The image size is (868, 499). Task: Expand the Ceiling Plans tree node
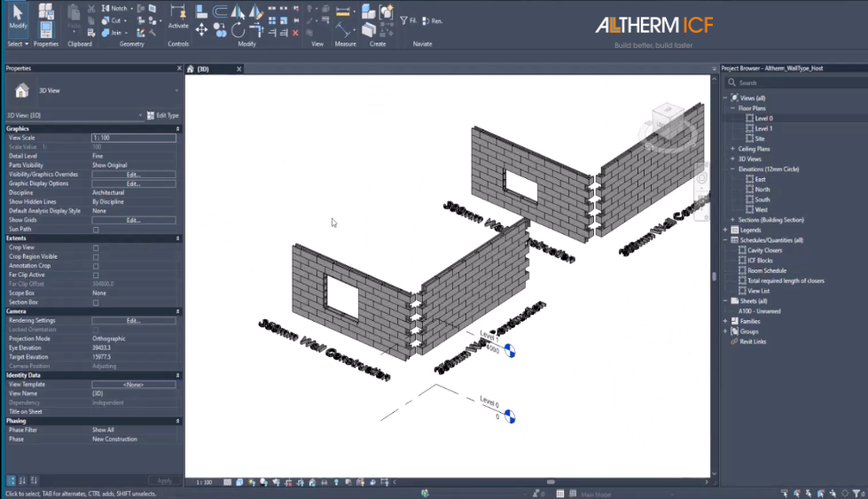[732, 149]
